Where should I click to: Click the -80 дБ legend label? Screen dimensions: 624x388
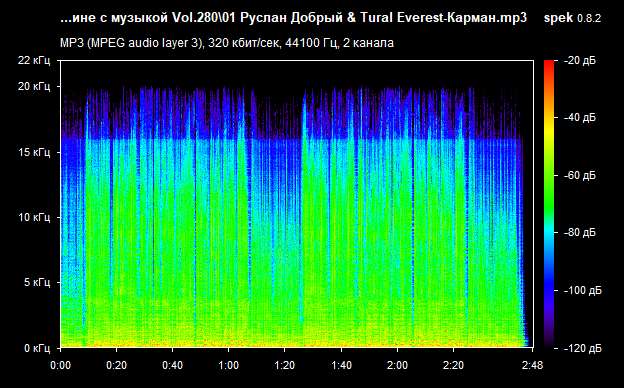580,232
